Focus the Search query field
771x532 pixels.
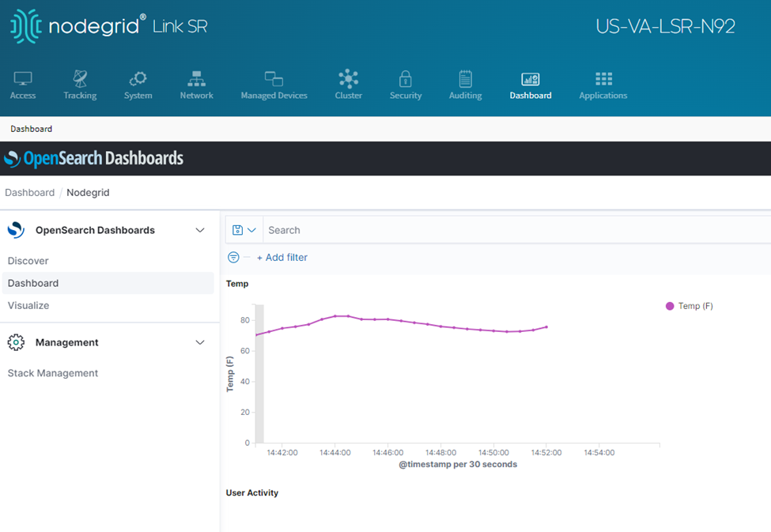(x=516, y=230)
